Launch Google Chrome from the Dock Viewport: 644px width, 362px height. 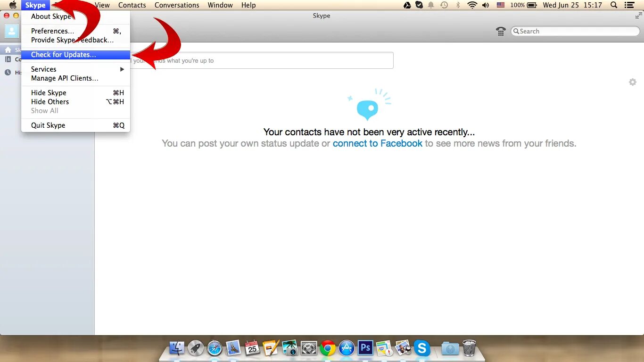coord(328,348)
